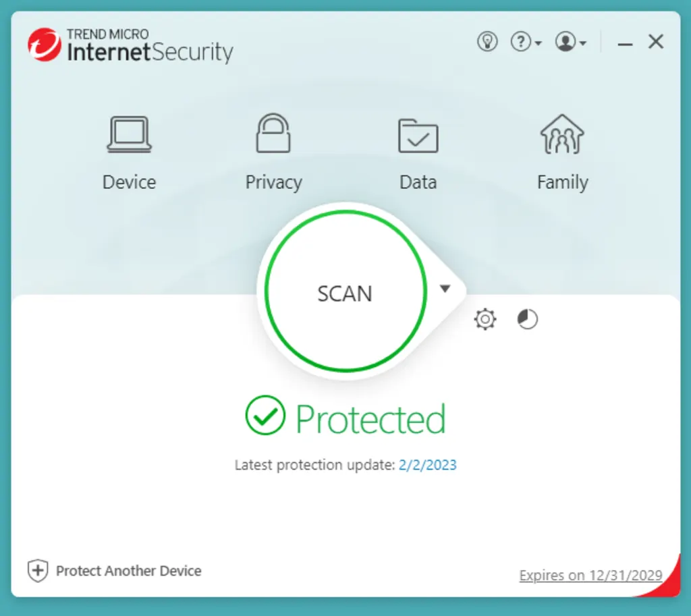691x616 pixels.
Task: Open Privacy settings via the padlock icon
Action: pyautogui.click(x=273, y=134)
